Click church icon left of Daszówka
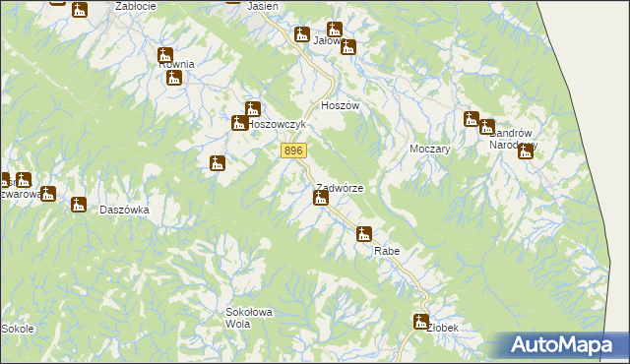The height and width of the screenshot is (364, 630). (x=79, y=205)
